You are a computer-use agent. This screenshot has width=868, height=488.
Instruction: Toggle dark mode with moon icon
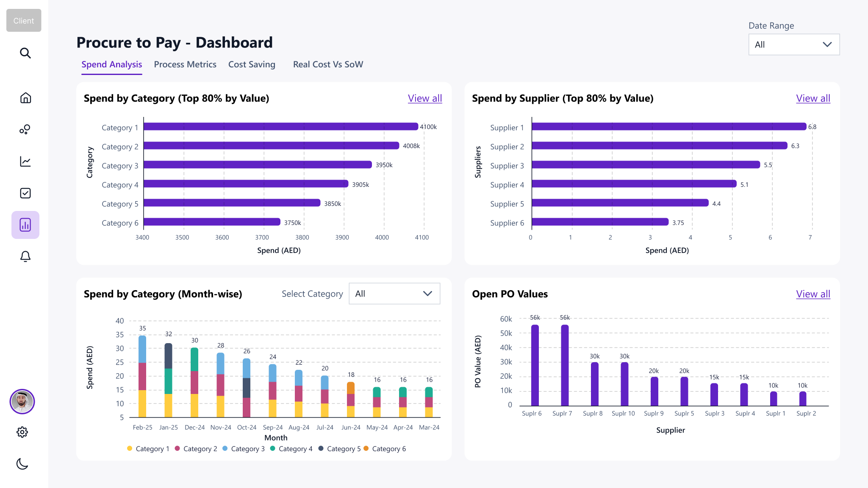pyautogui.click(x=22, y=464)
